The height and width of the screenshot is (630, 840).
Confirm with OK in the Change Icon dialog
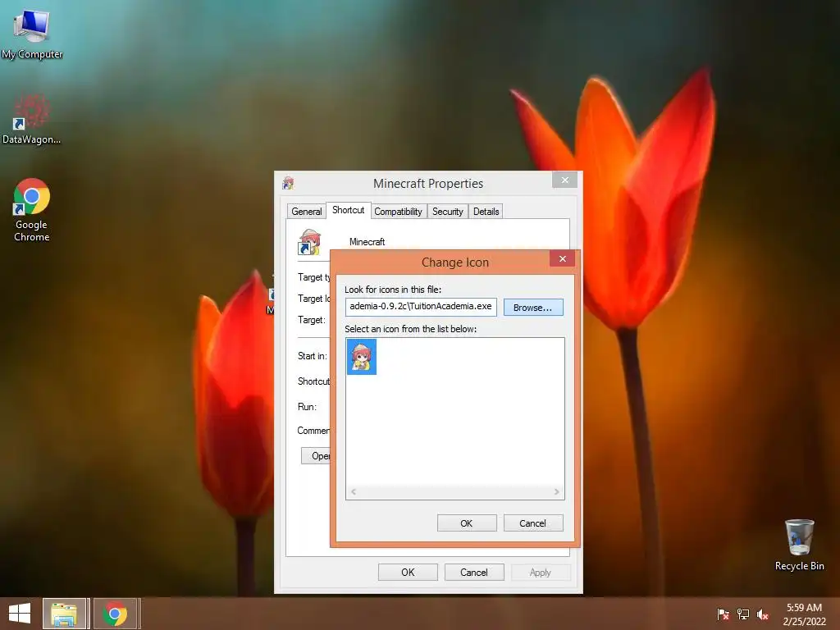467,523
